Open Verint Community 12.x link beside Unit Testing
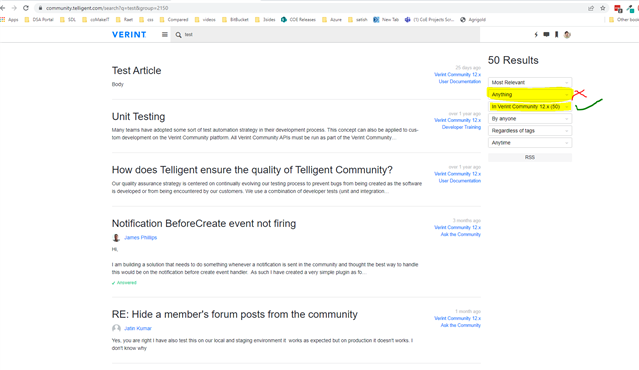639x370 pixels. pos(457,120)
